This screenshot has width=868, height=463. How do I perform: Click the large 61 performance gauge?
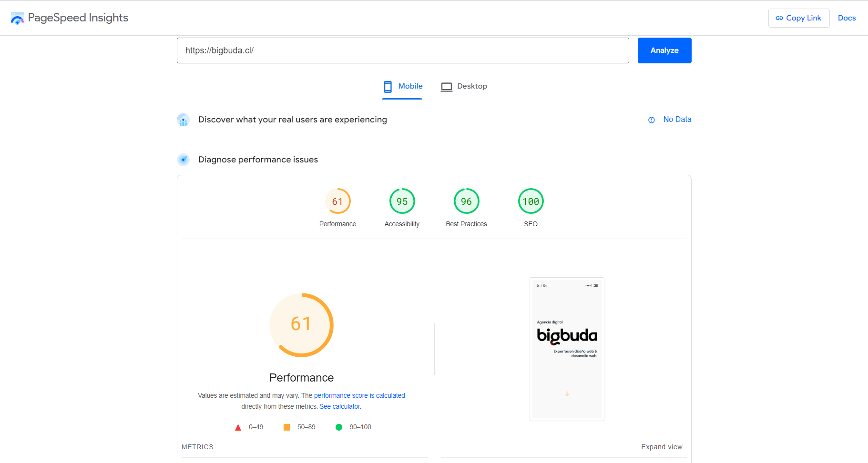[x=302, y=325]
